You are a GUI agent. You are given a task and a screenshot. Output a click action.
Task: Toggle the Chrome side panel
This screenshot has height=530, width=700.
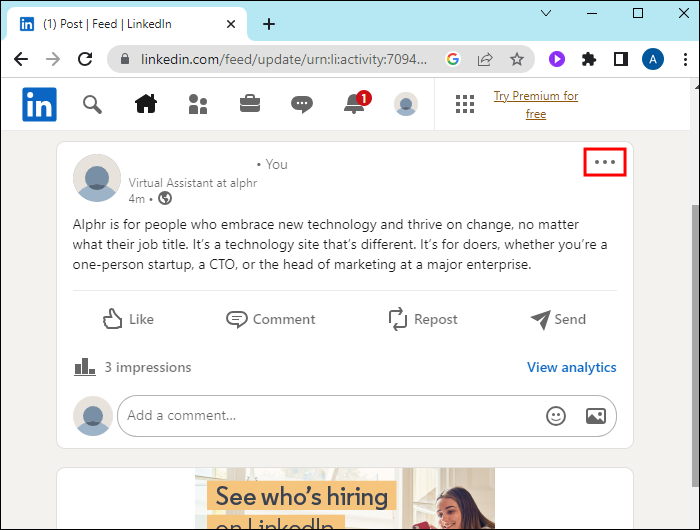(x=621, y=59)
